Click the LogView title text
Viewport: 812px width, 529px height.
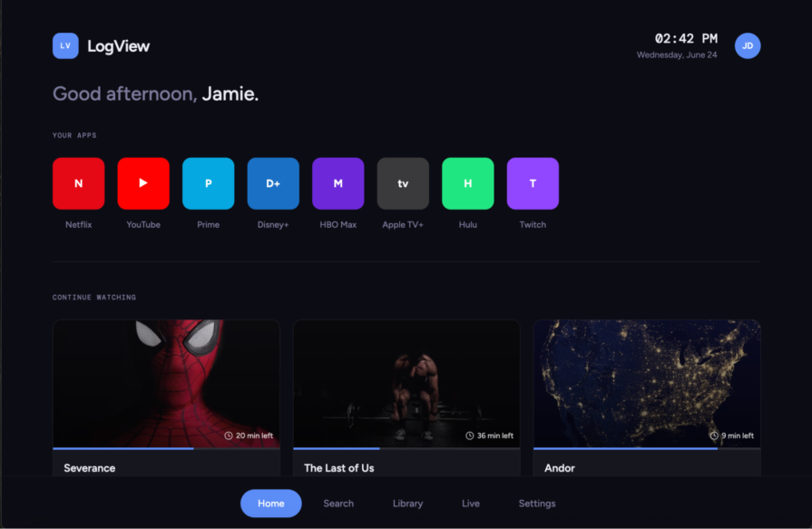pos(118,46)
